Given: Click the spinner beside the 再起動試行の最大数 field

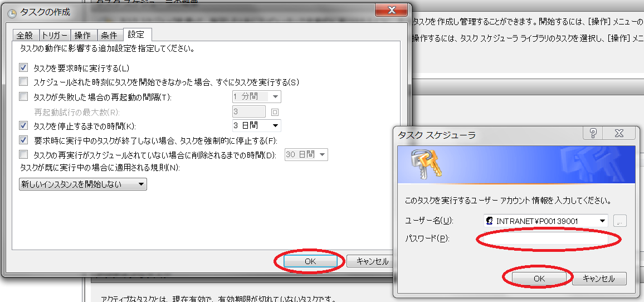Looking at the screenshot, I should (x=275, y=112).
